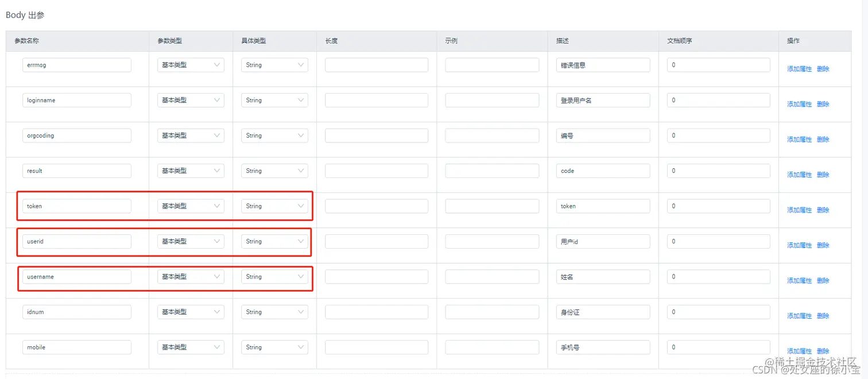Image resolution: width=868 pixels, height=379 pixels.
Task: Delete the idnum parameter row
Action: click(x=823, y=316)
